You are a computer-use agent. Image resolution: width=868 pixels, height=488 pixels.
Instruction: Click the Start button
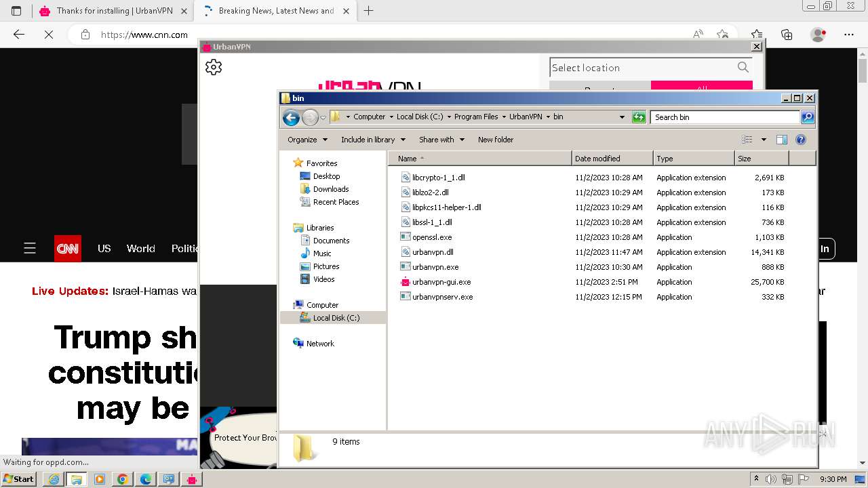click(x=19, y=479)
